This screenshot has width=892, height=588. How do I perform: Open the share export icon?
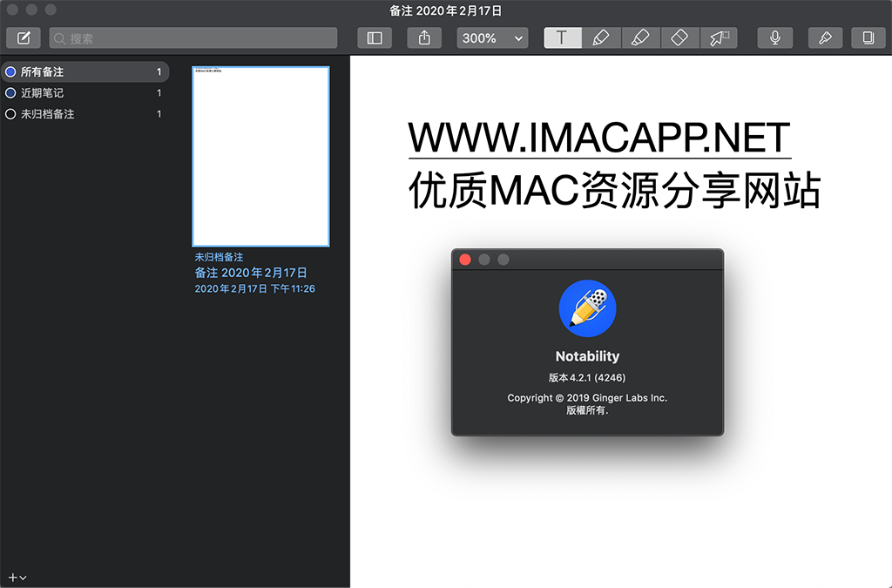(x=424, y=38)
